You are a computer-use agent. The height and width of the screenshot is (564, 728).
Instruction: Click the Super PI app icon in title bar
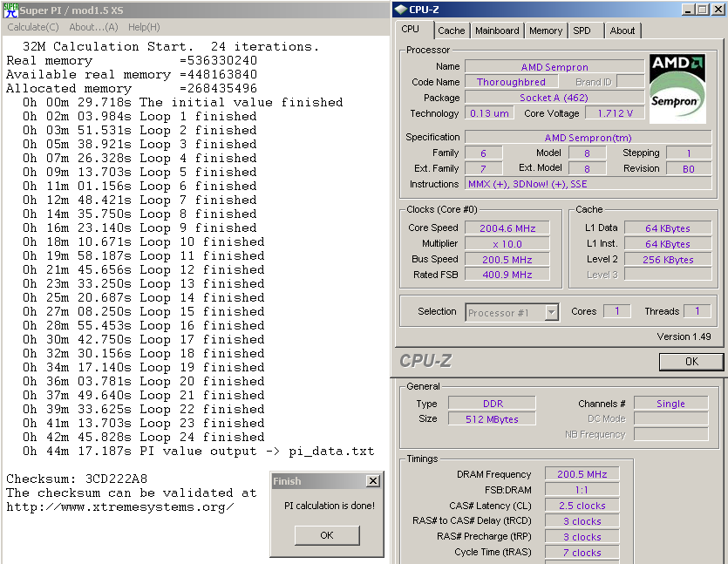coord(10,10)
